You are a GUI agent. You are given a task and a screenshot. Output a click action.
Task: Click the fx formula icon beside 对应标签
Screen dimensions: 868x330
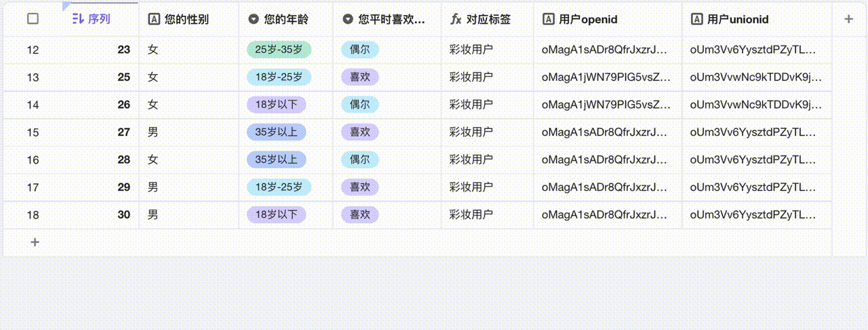(456, 20)
